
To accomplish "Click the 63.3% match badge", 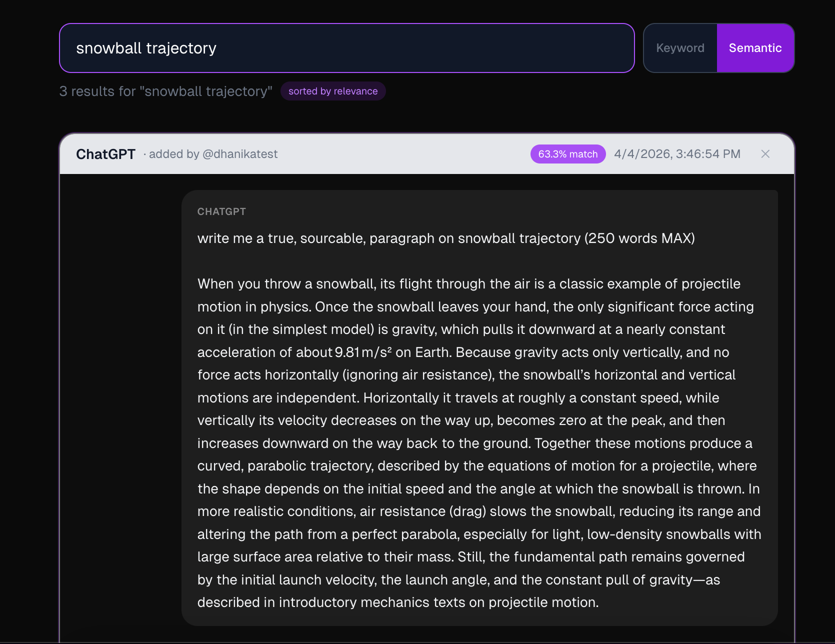I will (568, 154).
